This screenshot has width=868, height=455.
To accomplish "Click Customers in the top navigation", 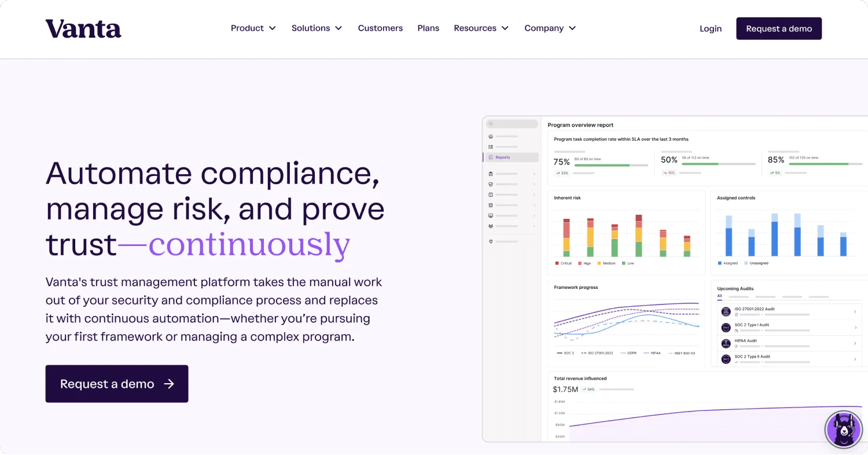I will pos(380,28).
